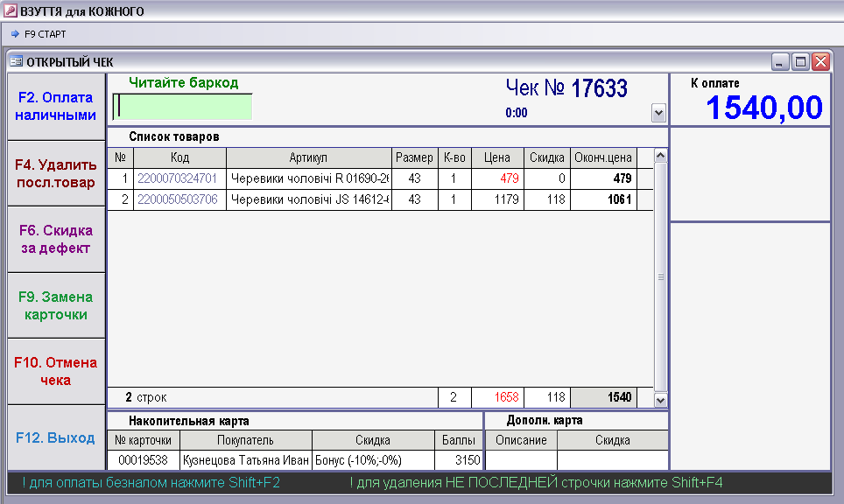Image resolution: width=844 pixels, height=504 pixels.
Task: Click F12. Выход button
Action: point(56,437)
